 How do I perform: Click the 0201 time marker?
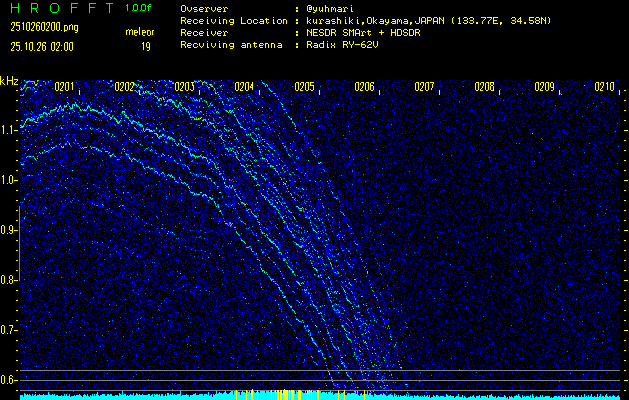64,87
